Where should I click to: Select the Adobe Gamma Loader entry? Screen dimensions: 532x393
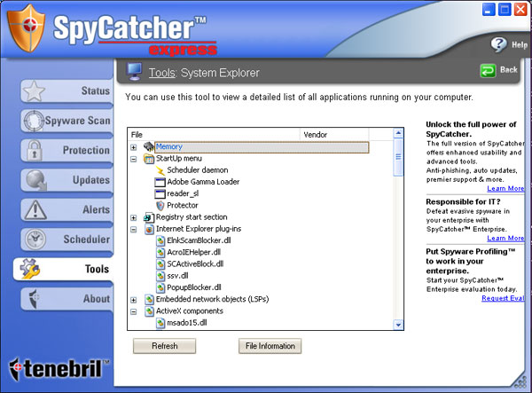(203, 182)
